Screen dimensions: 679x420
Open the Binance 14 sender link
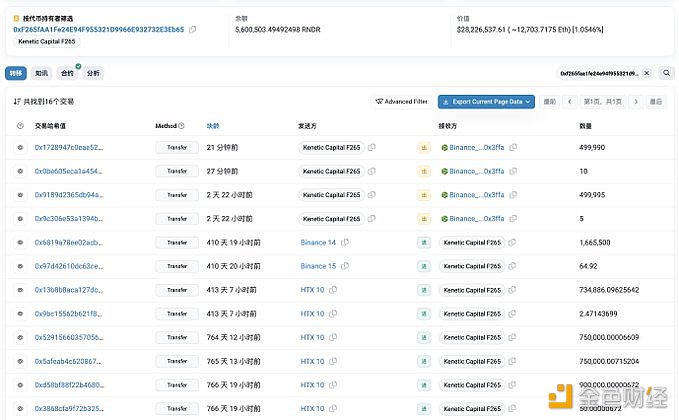pos(318,242)
